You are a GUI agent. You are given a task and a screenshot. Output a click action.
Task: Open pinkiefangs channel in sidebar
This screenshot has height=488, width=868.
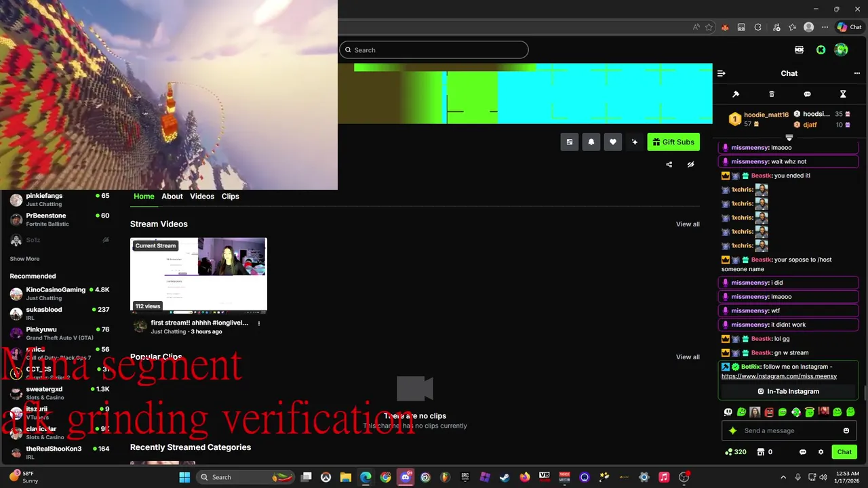pyautogui.click(x=60, y=199)
